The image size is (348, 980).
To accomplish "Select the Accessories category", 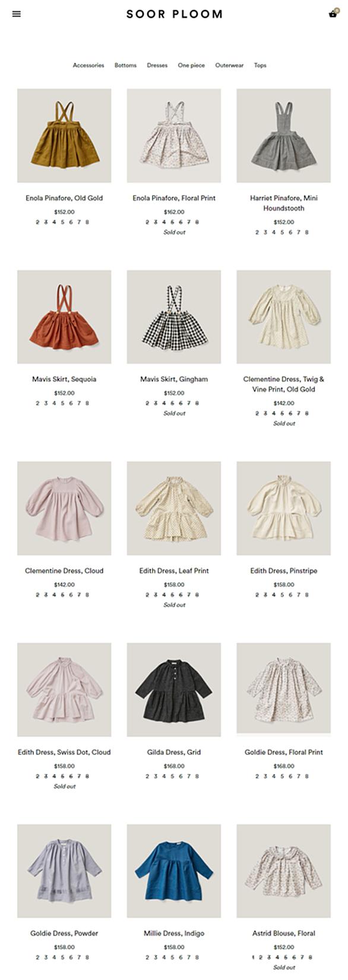I will (x=88, y=65).
